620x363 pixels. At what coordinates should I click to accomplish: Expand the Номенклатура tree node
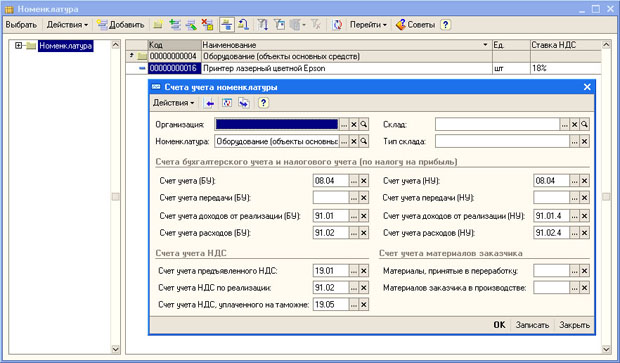(18, 45)
